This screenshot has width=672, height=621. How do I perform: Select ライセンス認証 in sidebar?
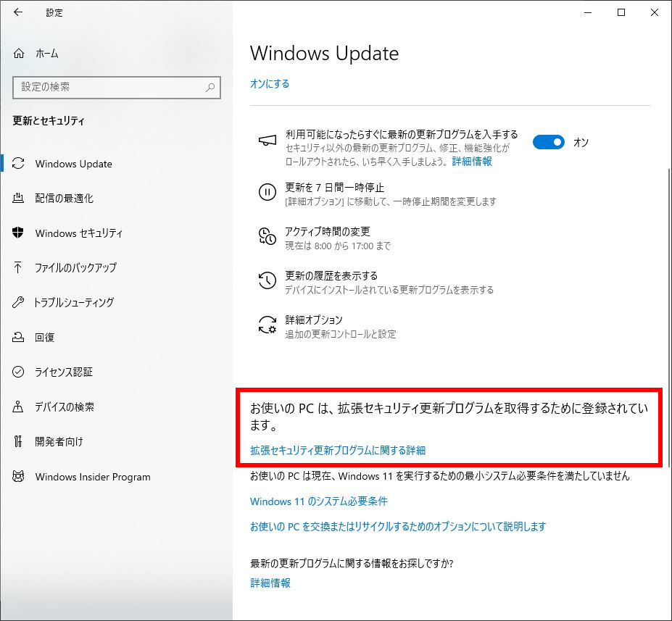63,372
